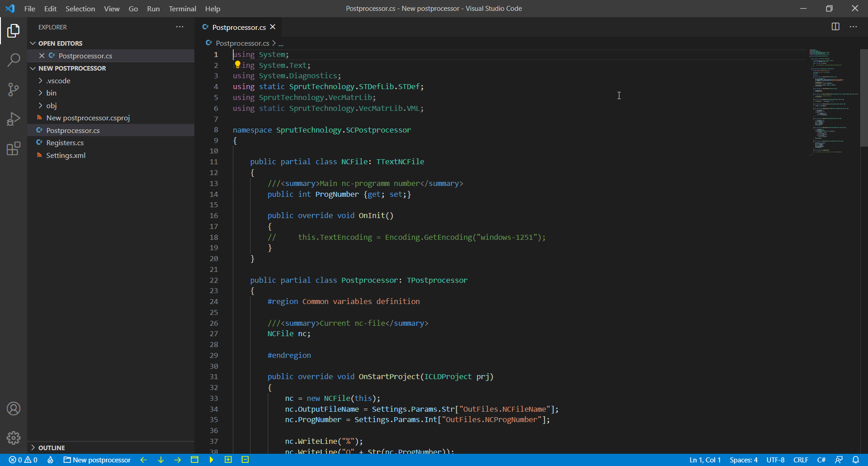Open the Run and Debug view
Screen dimensions: 868x466
tap(14, 119)
